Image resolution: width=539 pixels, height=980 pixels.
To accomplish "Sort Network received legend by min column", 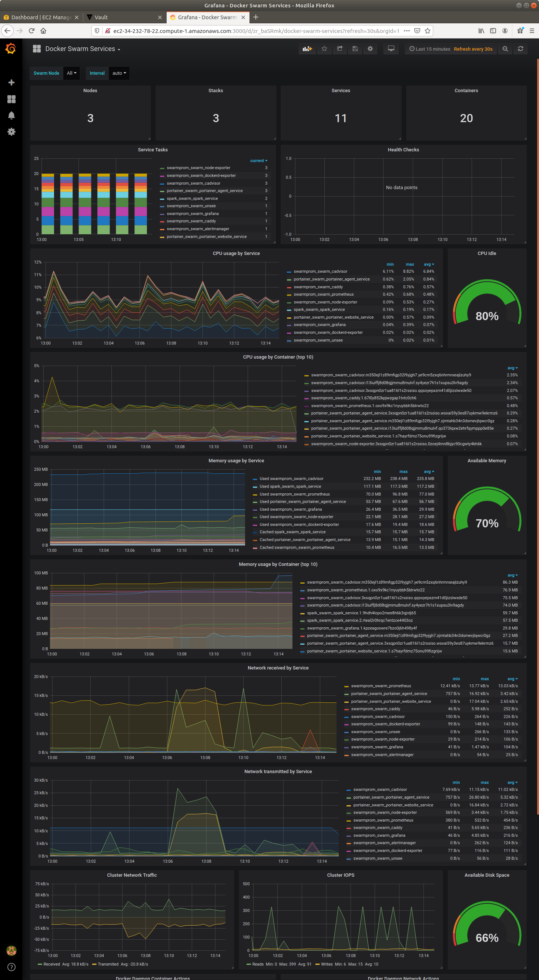I will (x=456, y=679).
